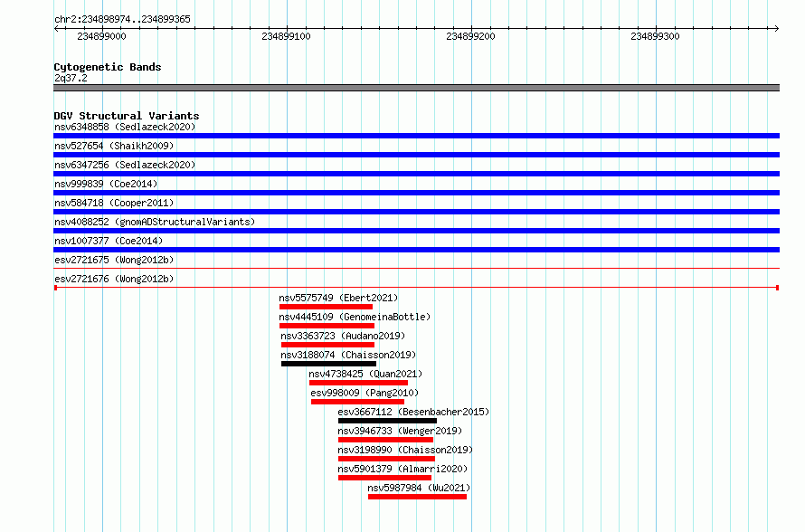Select the nsv527654 (Shaikh2009) variant label
This screenshot has height=532, width=805.
pos(114,146)
